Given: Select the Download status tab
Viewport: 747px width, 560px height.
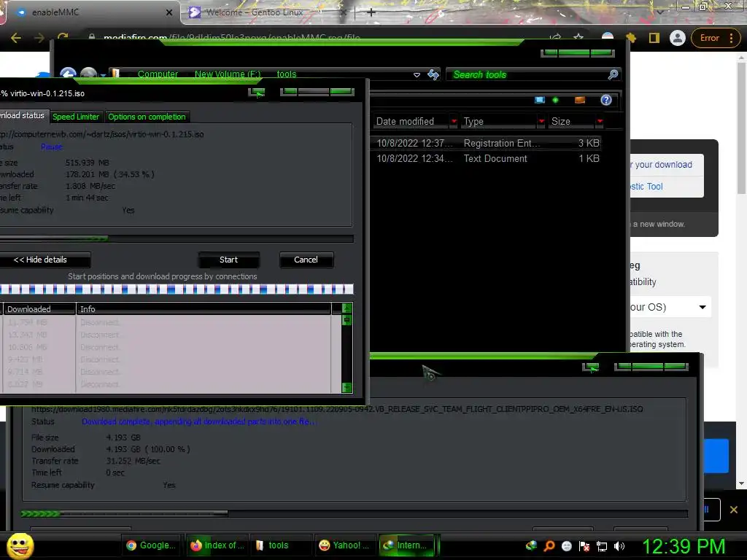Looking at the screenshot, I should 23,116.
